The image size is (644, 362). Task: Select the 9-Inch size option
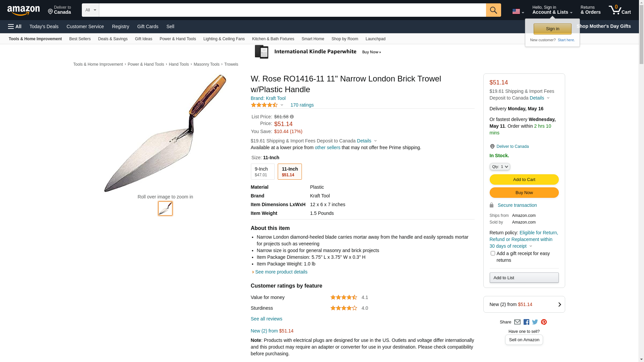click(262, 172)
